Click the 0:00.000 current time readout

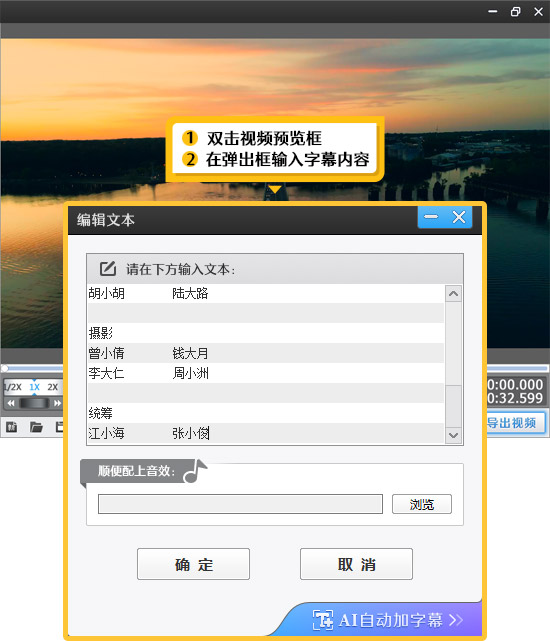[x=515, y=384]
